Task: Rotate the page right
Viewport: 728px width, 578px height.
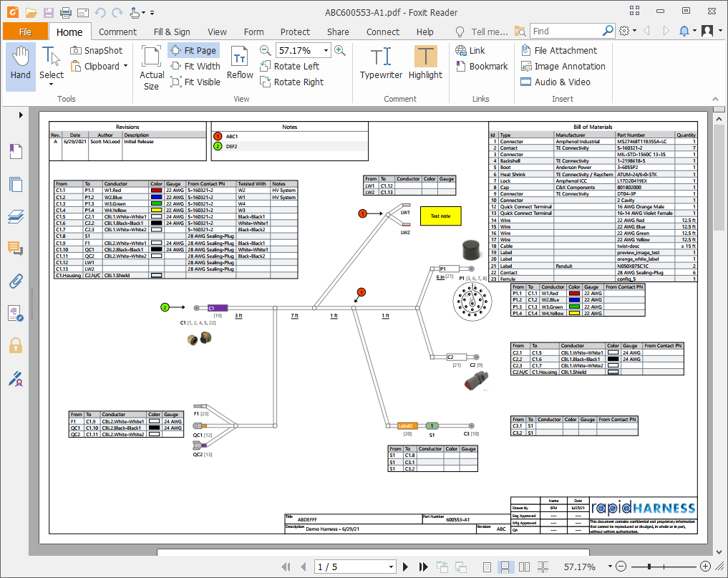Action: click(x=292, y=82)
